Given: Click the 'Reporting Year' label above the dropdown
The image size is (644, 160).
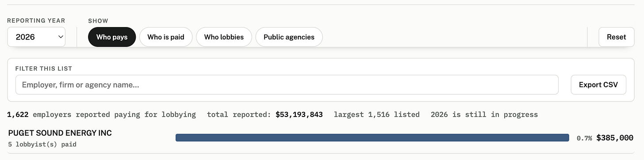Looking at the screenshot, I should [x=36, y=21].
